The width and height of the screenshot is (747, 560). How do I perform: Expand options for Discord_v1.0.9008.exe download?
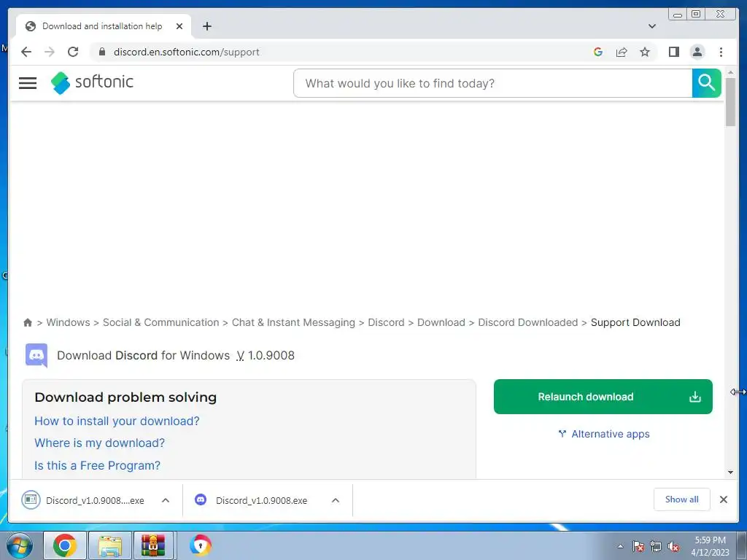pos(336,500)
